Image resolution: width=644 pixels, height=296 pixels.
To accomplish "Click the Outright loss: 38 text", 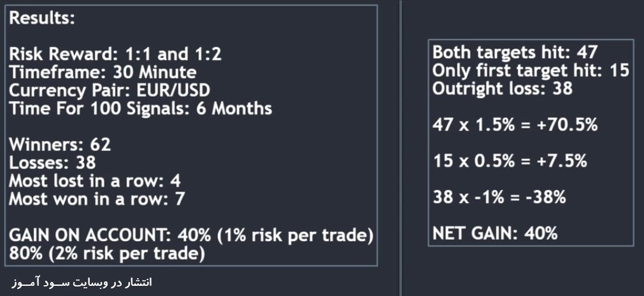I will click(503, 88).
